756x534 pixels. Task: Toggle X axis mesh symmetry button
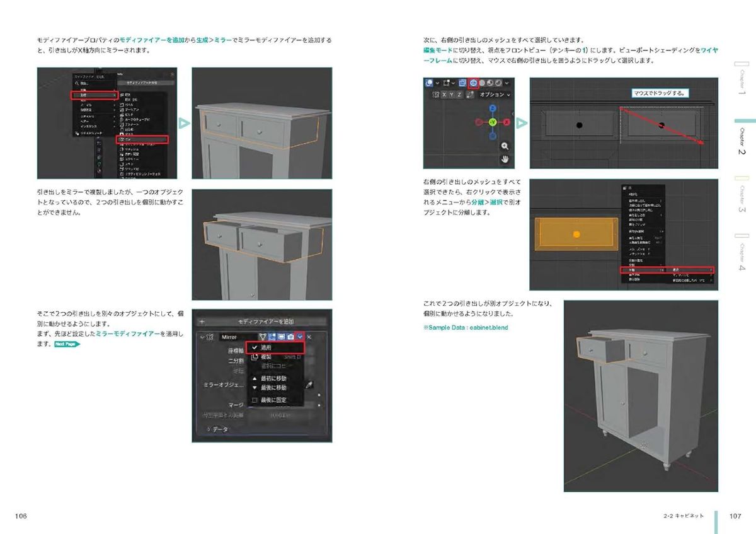[x=444, y=95]
